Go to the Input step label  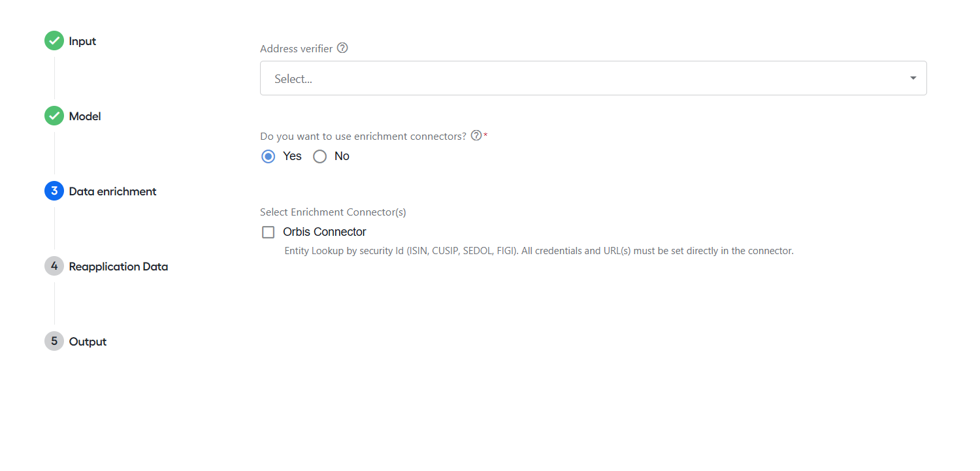click(x=82, y=41)
